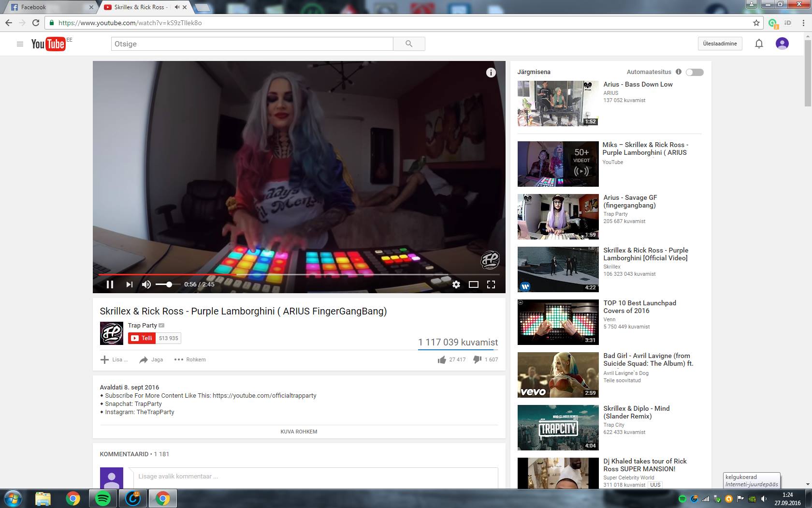Skip to next video in player
This screenshot has width=812, height=508.
(129, 284)
